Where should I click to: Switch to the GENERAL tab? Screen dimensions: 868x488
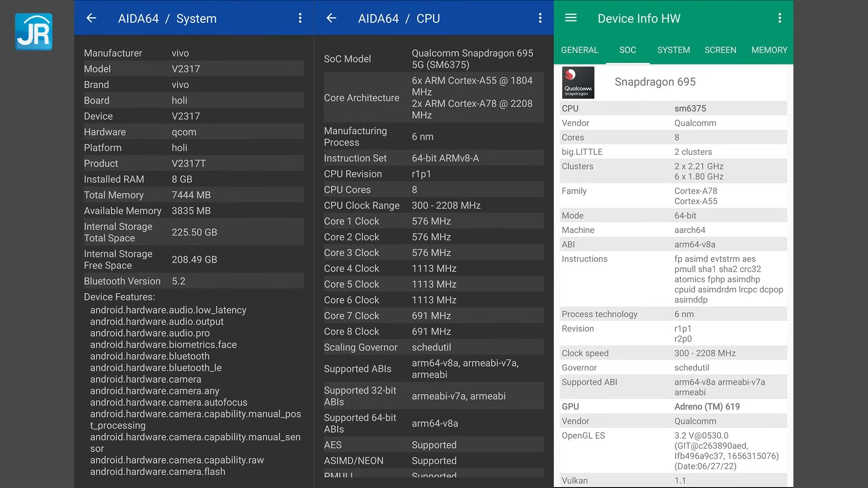click(580, 50)
